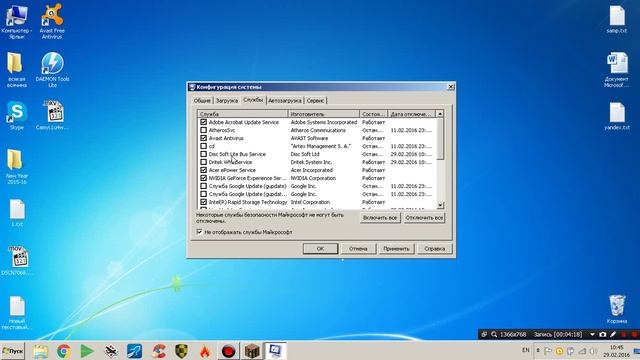This screenshot has height=360, width=640.
Task: Click the wooden crate taskbar icon
Action: [252, 351]
